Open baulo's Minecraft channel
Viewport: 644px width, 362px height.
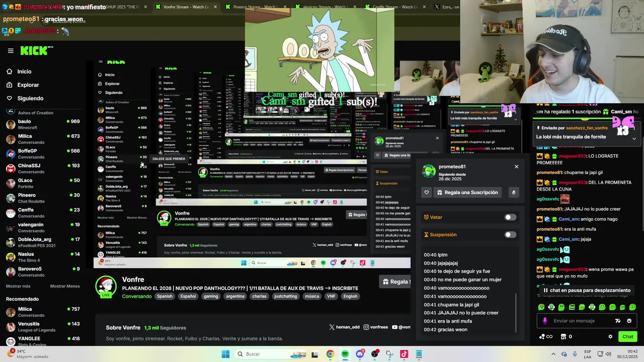pyautogui.click(x=43, y=124)
